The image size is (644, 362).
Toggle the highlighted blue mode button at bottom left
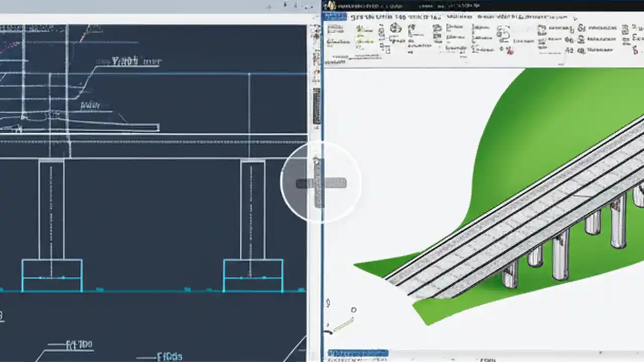click(357, 353)
